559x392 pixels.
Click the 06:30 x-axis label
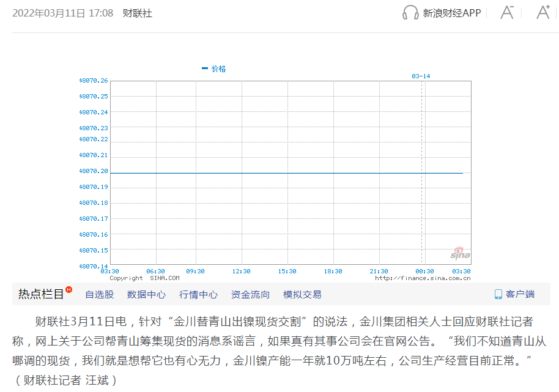(155, 272)
